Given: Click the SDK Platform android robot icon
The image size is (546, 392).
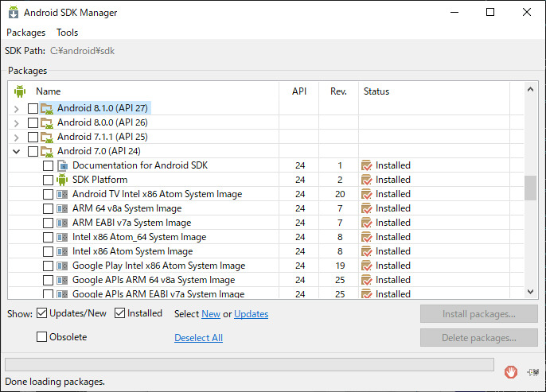Looking at the screenshot, I should point(63,180).
